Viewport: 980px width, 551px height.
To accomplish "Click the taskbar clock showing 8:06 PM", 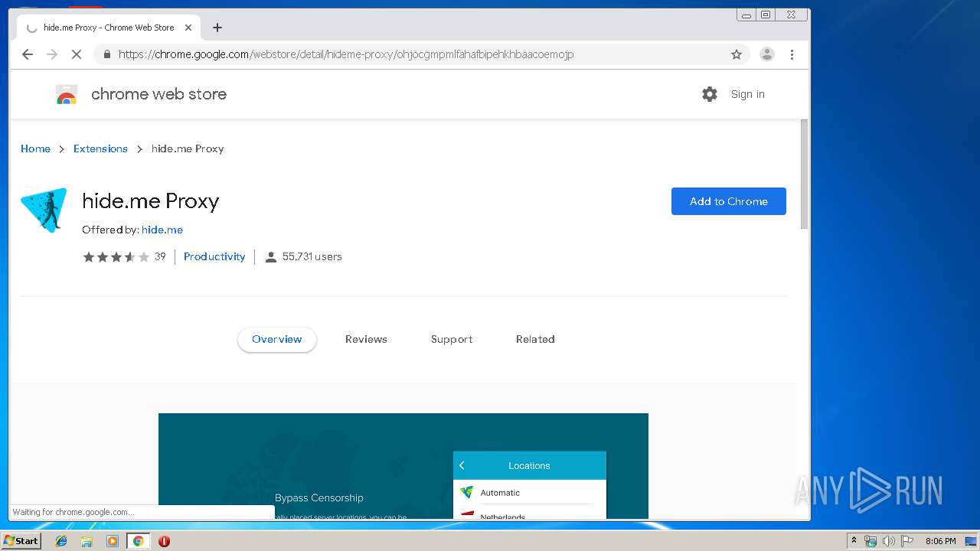I will tap(940, 541).
